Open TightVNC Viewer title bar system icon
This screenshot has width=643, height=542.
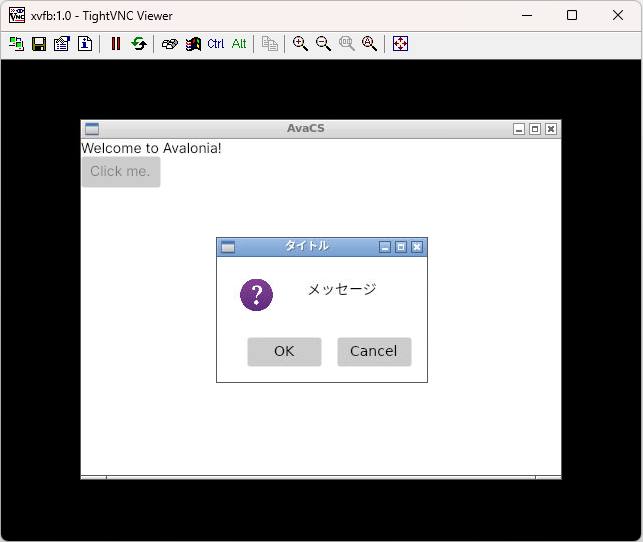pyautogui.click(x=16, y=15)
